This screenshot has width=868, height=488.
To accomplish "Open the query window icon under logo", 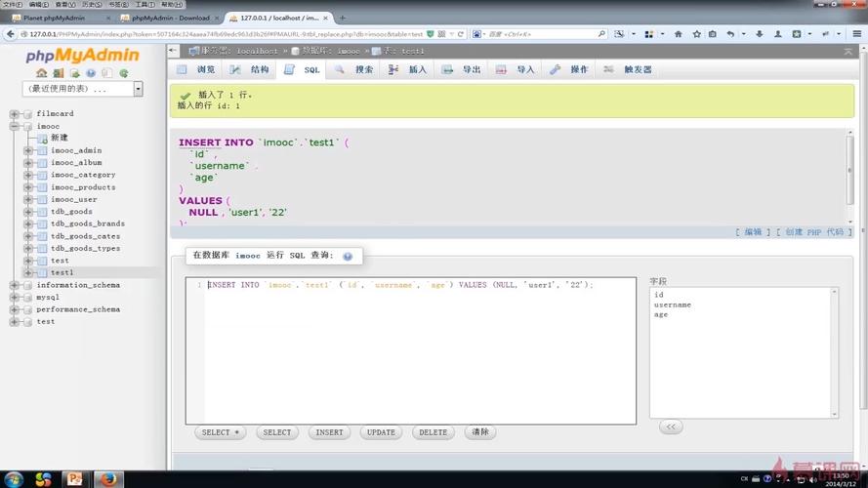I will click(75, 73).
